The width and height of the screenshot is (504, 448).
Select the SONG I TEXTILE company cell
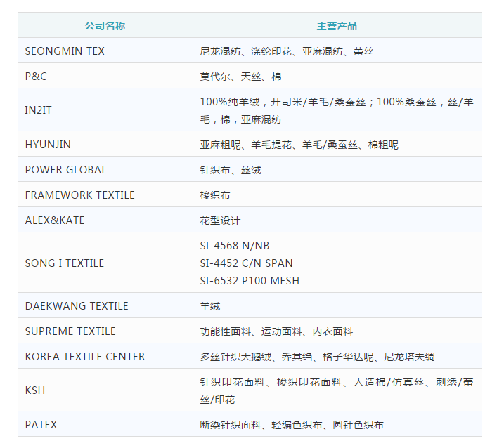coord(105,263)
